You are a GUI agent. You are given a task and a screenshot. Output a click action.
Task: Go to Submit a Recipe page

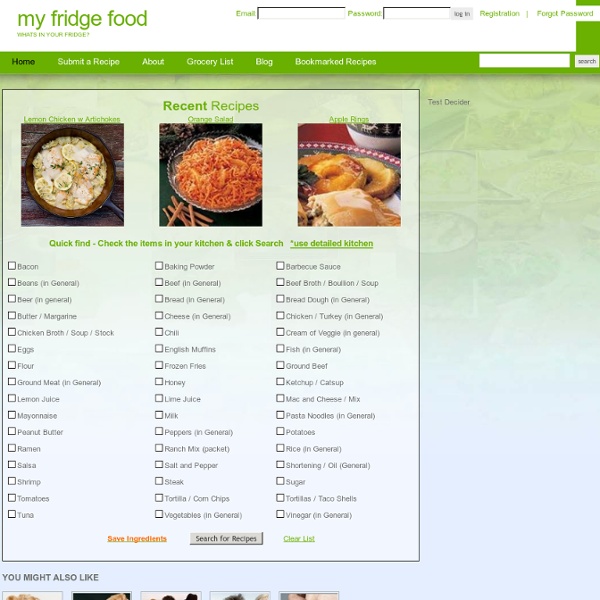click(88, 62)
